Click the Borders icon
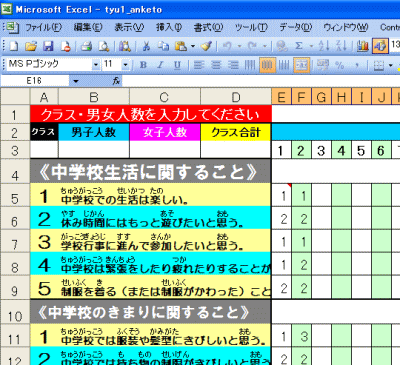This screenshot has width=400, height=365. 378,65
